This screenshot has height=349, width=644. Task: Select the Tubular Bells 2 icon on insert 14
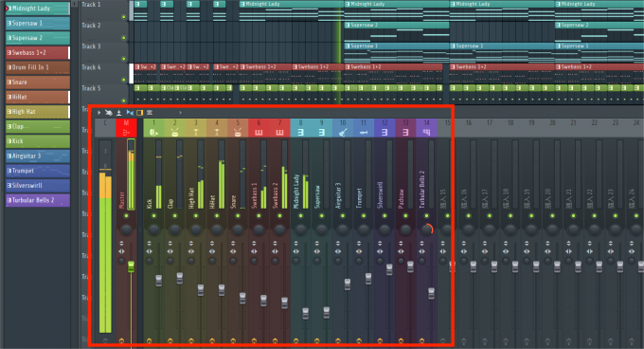click(426, 133)
